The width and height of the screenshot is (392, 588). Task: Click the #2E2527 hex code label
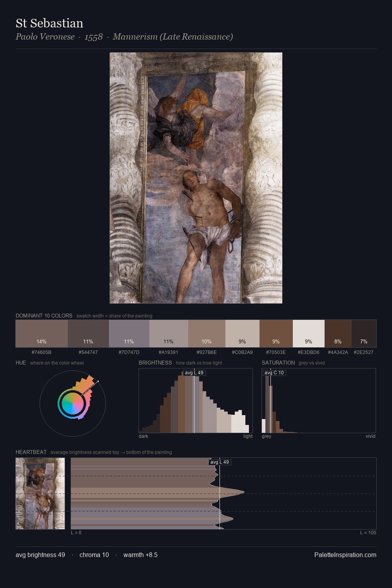click(364, 352)
